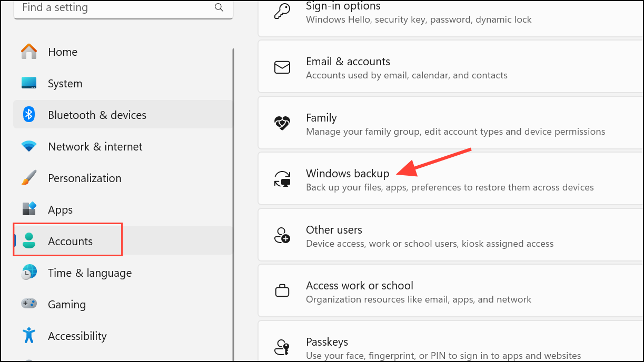
Task: Click the Home house icon
Action: [x=28, y=52]
